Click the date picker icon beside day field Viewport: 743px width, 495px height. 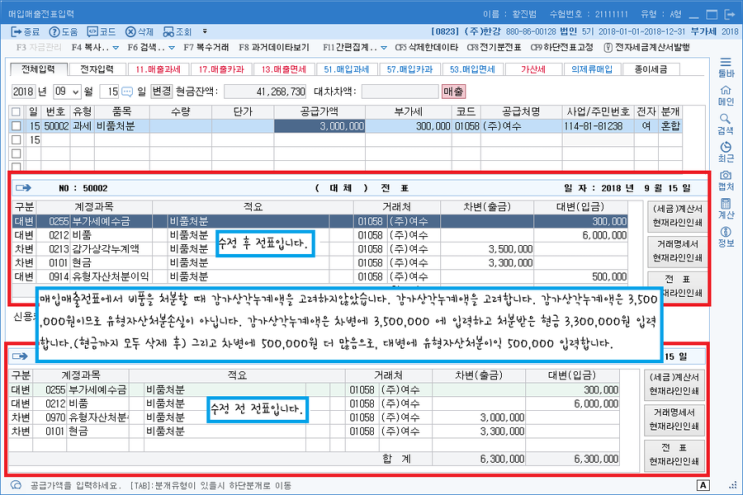pos(127,91)
